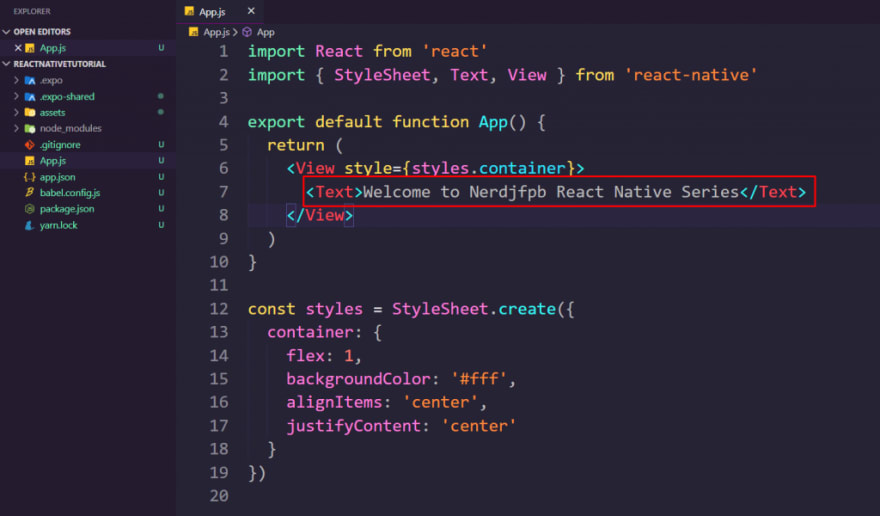Screen dimensions: 880x516
Task: Select the .expo-shared folder name
Action: 67,97
